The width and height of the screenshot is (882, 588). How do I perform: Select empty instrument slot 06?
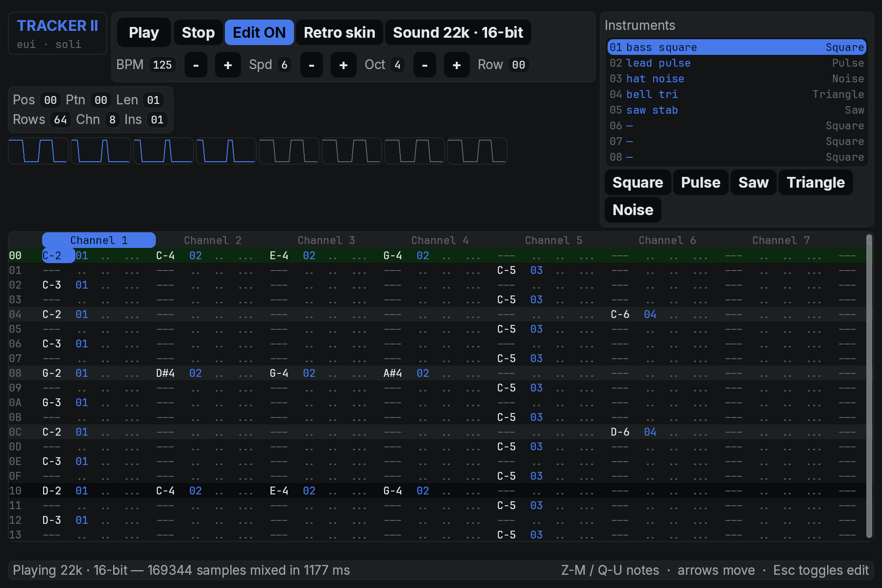click(x=736, y=125)
